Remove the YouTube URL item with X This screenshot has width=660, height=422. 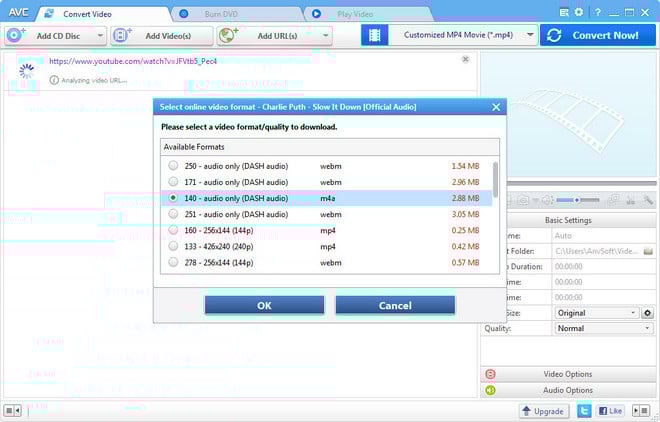coord(465,59)
